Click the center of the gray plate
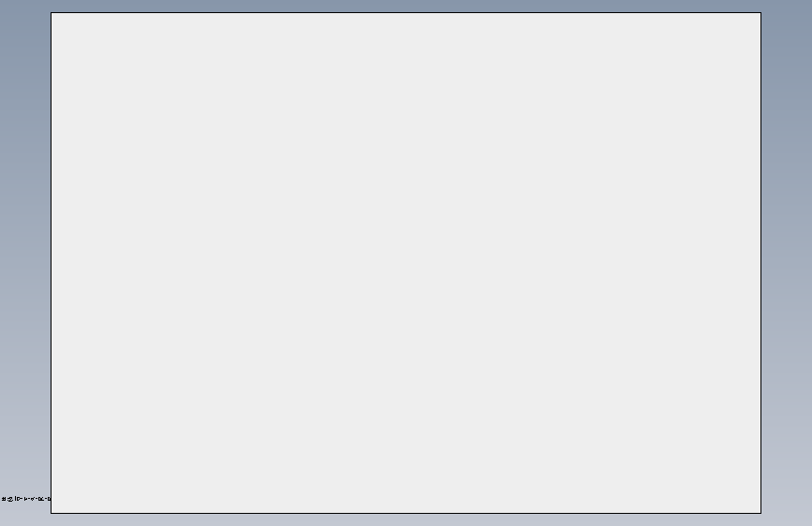812x526 pixels. (406, 263)
